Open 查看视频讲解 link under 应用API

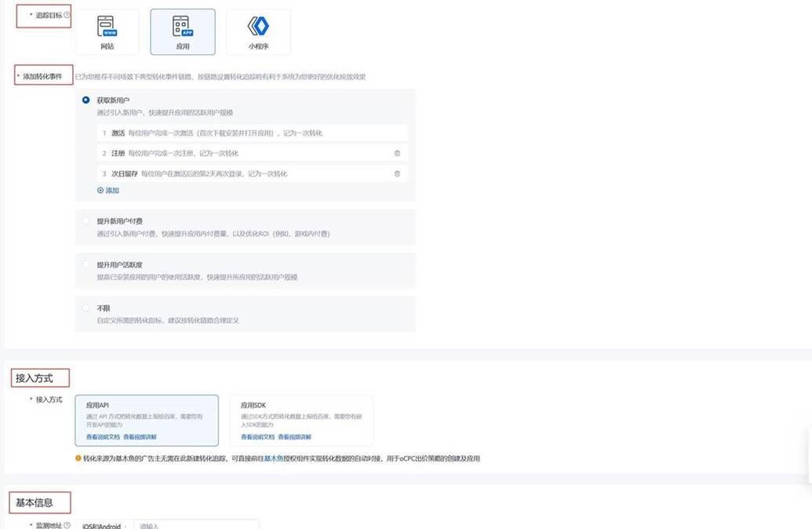(140, 436)
